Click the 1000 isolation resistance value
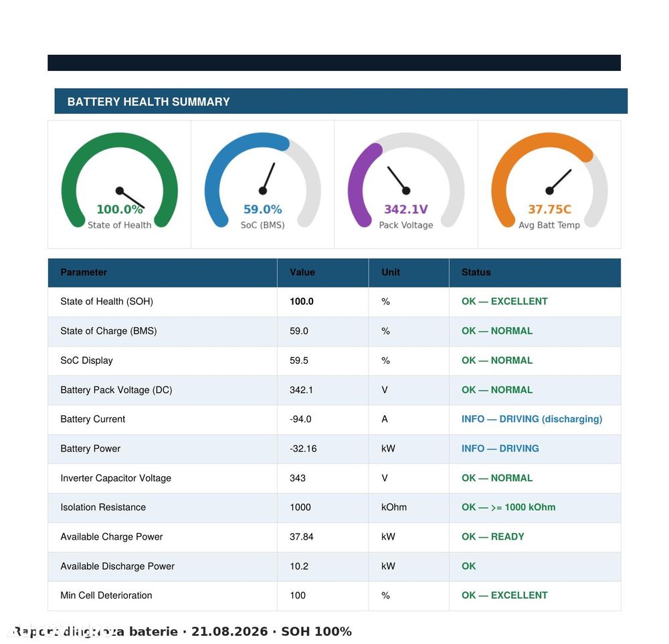This screenshot has width=669, height=644. coord(300,507)
